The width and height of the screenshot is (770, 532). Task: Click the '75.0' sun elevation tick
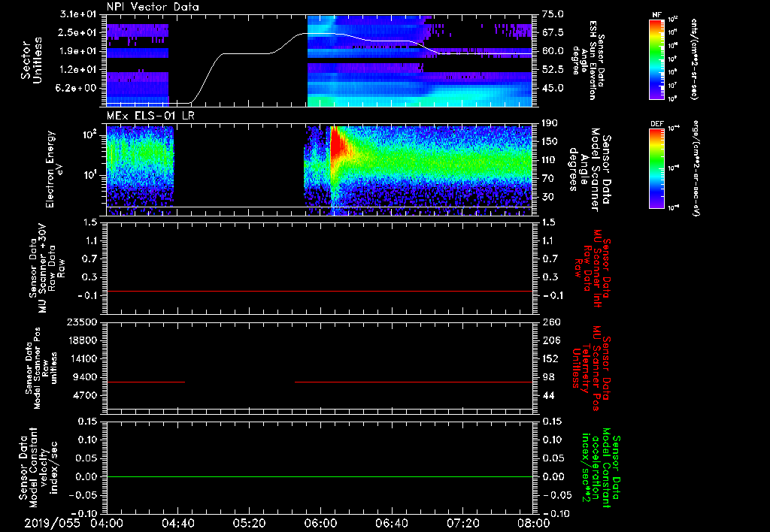pyautogui.click(x=553, y=14)
